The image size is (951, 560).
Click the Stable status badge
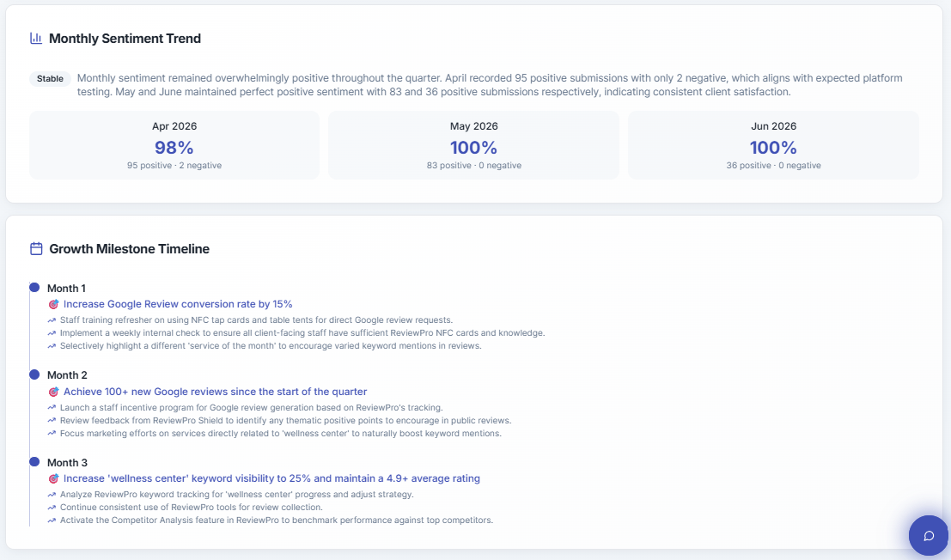coord(51,79)
